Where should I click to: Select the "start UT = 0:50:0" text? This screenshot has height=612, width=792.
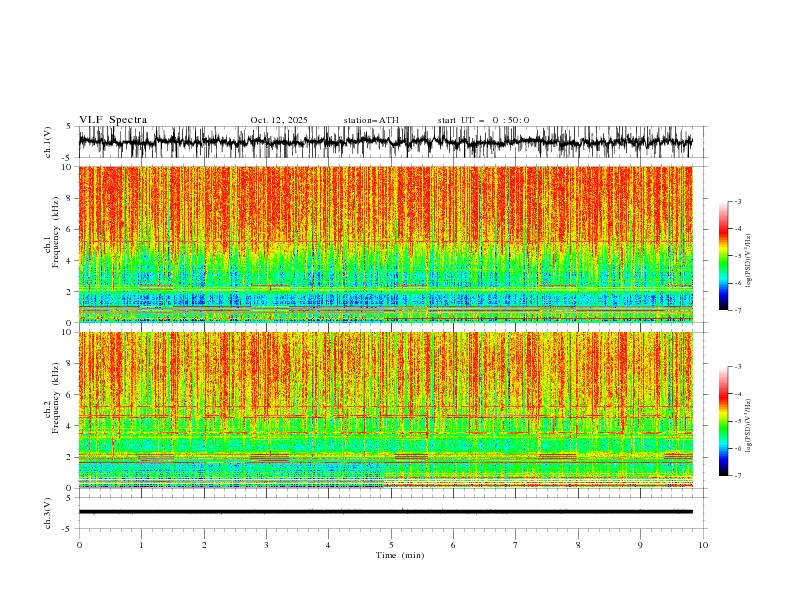(483, 120)
